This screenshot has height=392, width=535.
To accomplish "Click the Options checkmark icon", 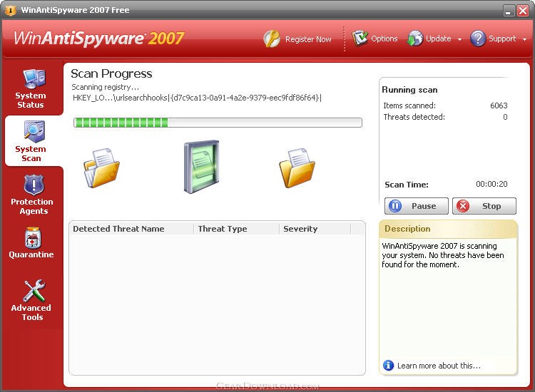I will [x=360, y=38].
